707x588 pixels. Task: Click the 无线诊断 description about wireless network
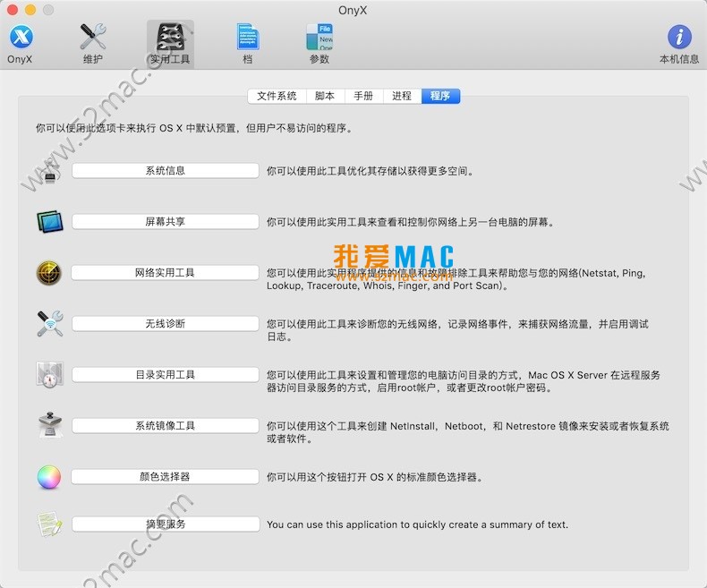(457, 330)
